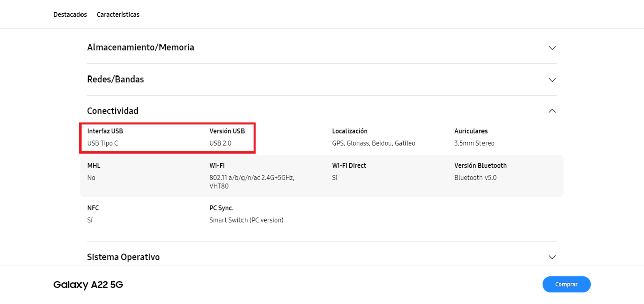
Task: Select the USB Tipo C value
Action: click(x=103, y=143)
